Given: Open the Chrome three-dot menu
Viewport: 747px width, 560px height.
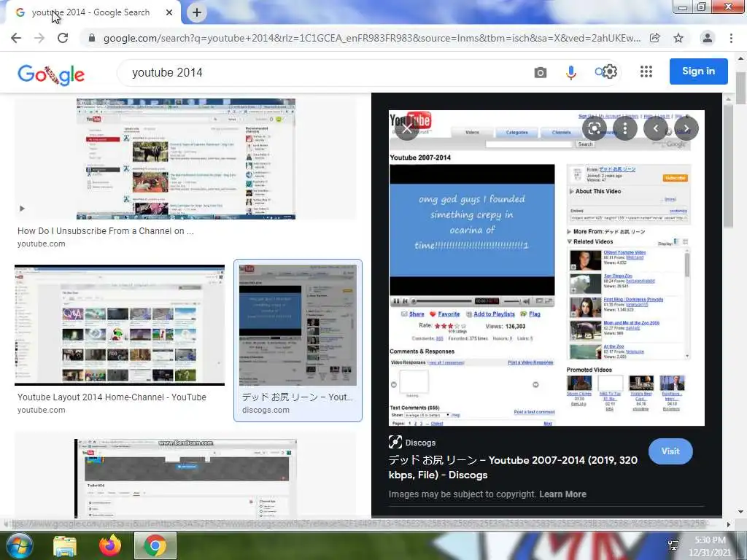Looking at the screenshot, I should [x=731, y=38].
